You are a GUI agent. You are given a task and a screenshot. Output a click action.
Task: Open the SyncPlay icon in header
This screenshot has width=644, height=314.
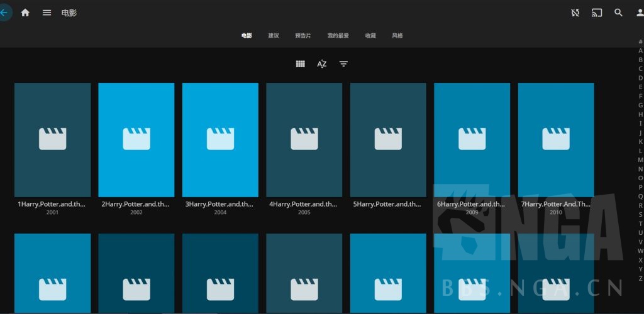coord(575,13)
